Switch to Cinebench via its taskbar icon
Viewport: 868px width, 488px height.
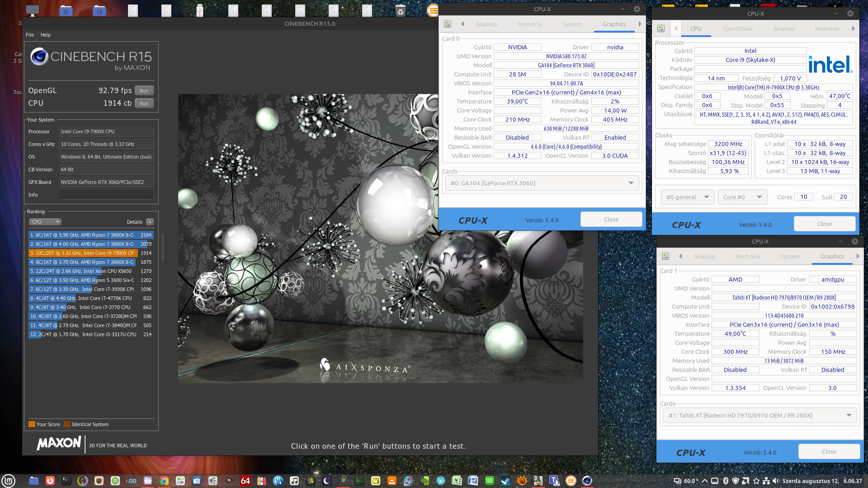pos(587,481)
